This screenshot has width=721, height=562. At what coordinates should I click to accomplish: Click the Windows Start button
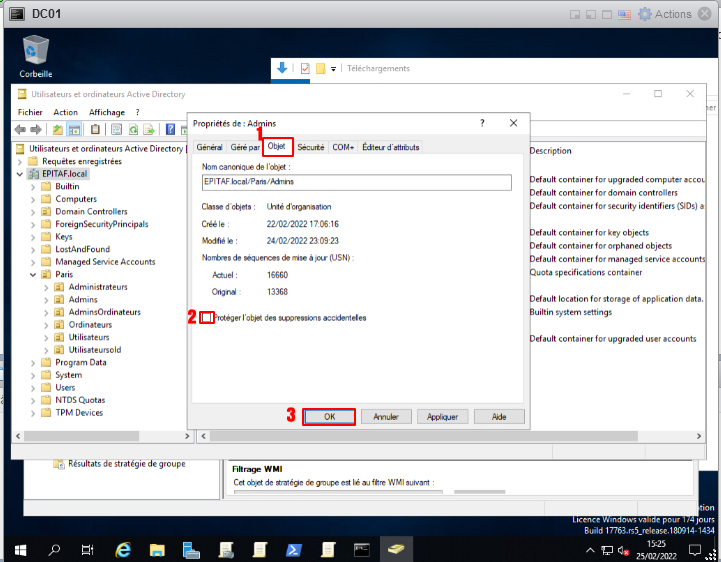[x=19, y=549]
